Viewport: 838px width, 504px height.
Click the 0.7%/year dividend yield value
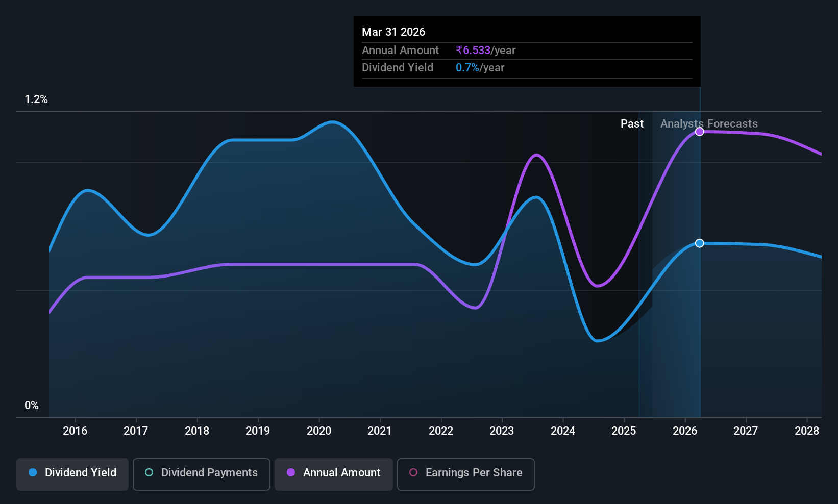pyautogui.click(x=480, y=67)
